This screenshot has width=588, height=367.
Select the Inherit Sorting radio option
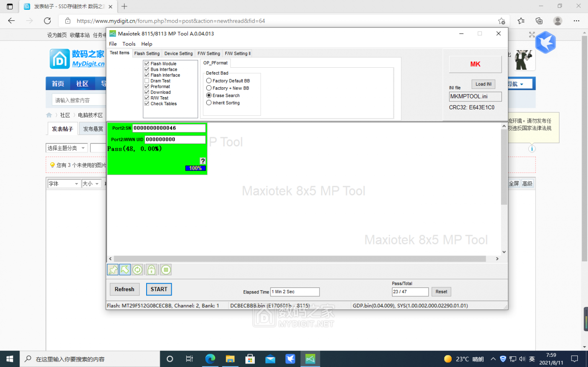209,103
